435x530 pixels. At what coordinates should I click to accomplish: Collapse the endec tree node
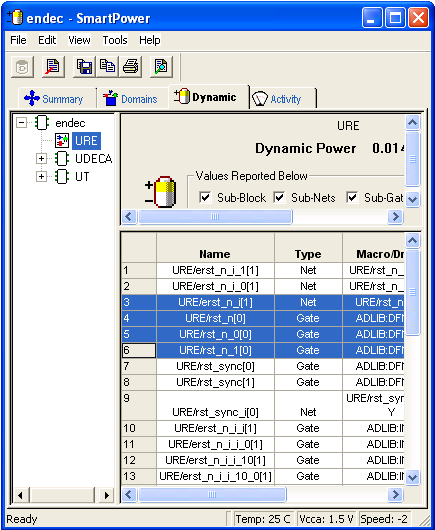pyautogui.click(x=22, y=123)
